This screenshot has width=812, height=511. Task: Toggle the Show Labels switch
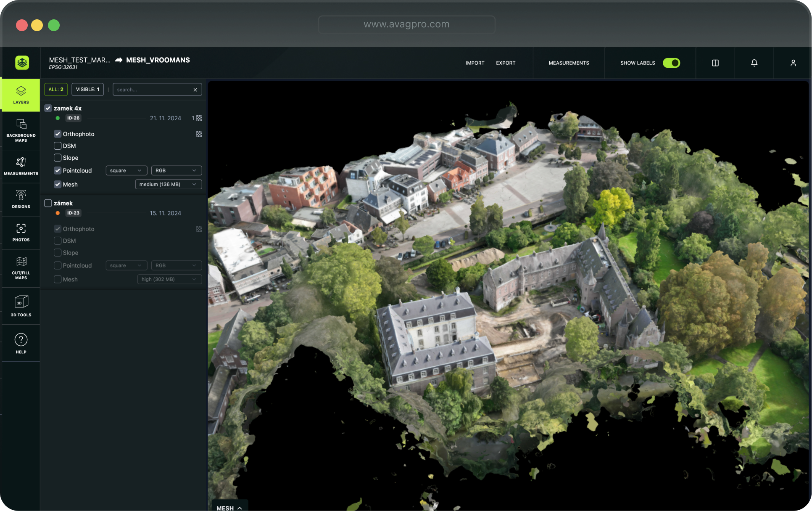click(x=671, y=63)
